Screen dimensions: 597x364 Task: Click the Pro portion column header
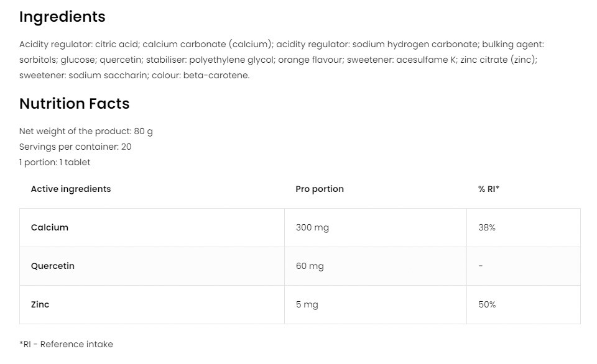[x=320, y=189]
